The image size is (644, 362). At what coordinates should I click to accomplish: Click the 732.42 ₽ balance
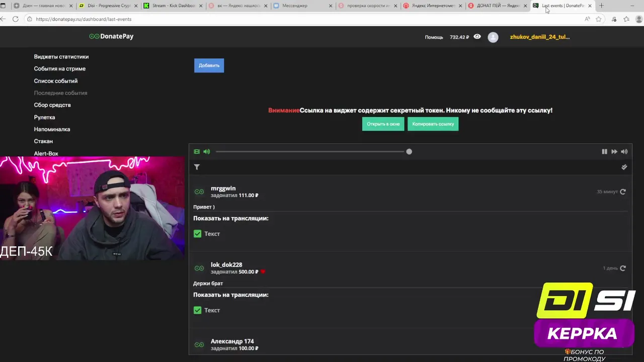pos(459,37)
